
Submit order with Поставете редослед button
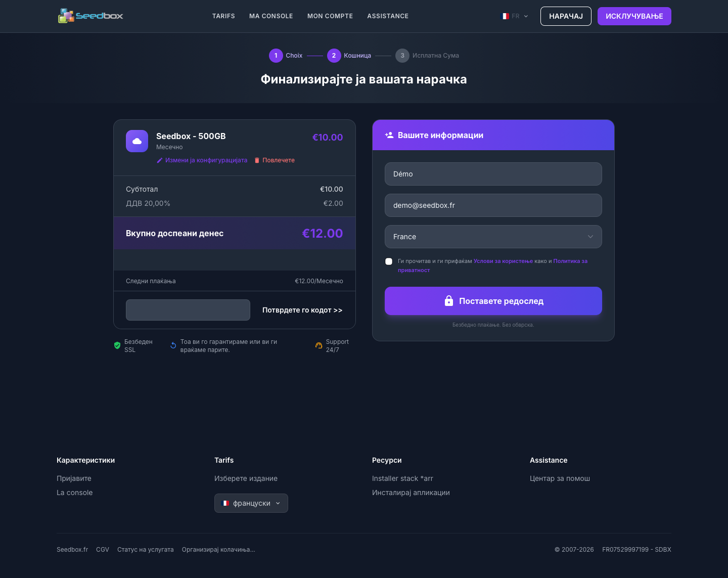pos(493,301)
